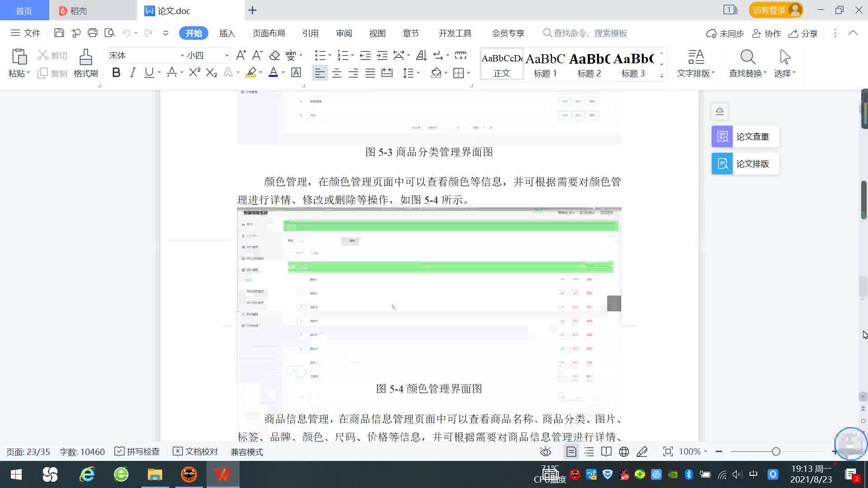Click the 查找命令、搜索模板 search field
The width and height of the screenshot is (868, 488).
click(x=590, y=33)
